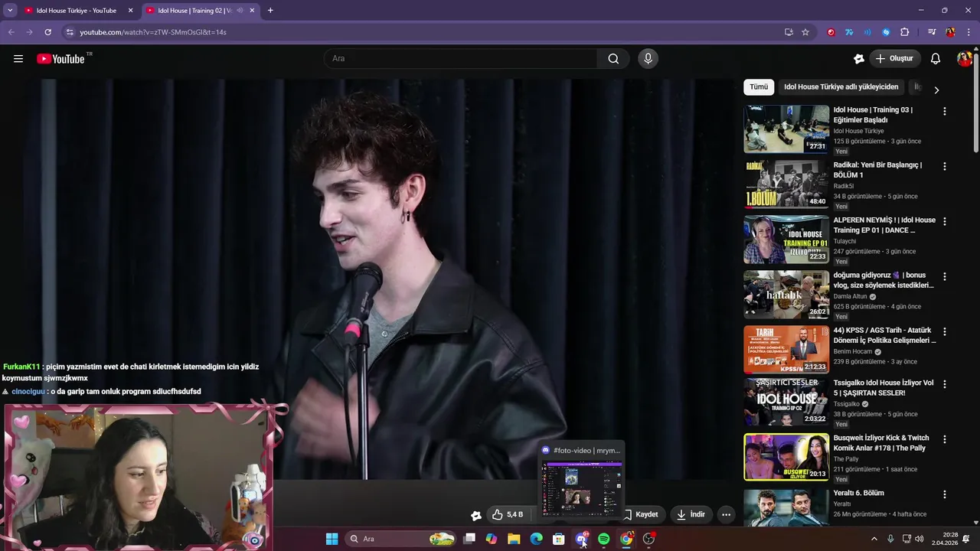Like the video with the 5,4 B thumbs-up
The height and width of the screenshot is (551, 980).
[x=508, y=514]
